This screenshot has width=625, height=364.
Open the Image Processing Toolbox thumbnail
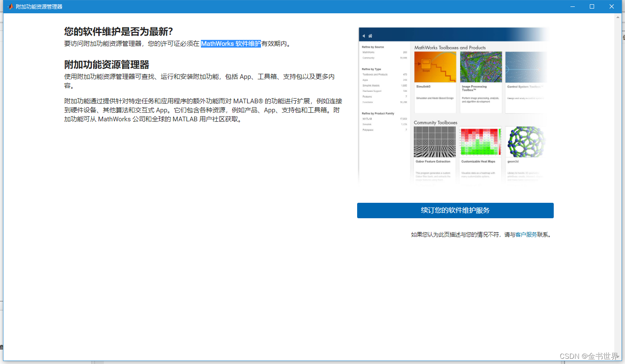click(x=481, y=66)
